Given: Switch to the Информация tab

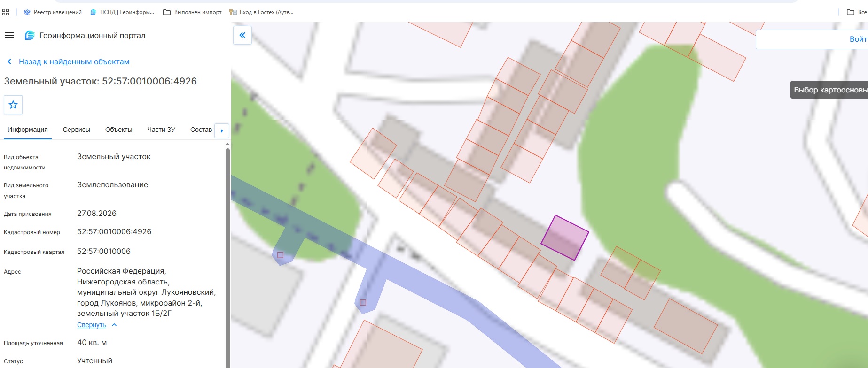Looking at the screenshot, I should click(x=28, y=130).
